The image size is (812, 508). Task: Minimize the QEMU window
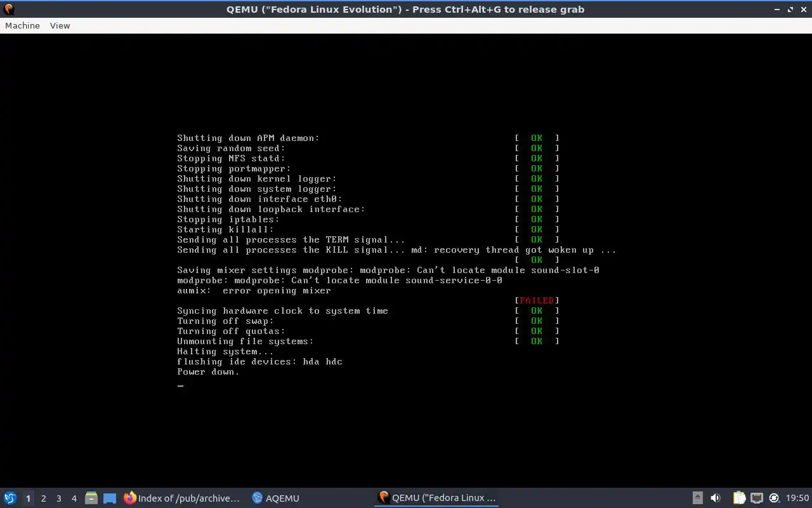pyautogui.click(x=778, y=10)
